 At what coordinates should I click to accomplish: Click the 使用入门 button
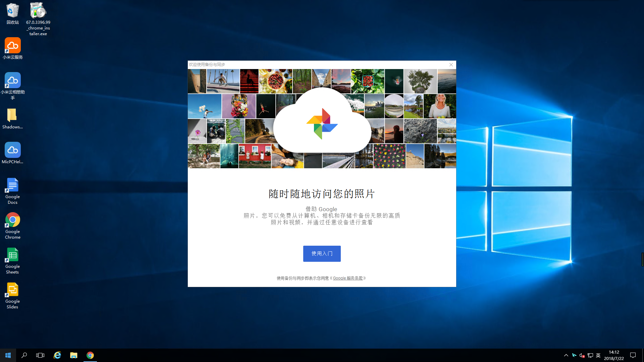322,254
